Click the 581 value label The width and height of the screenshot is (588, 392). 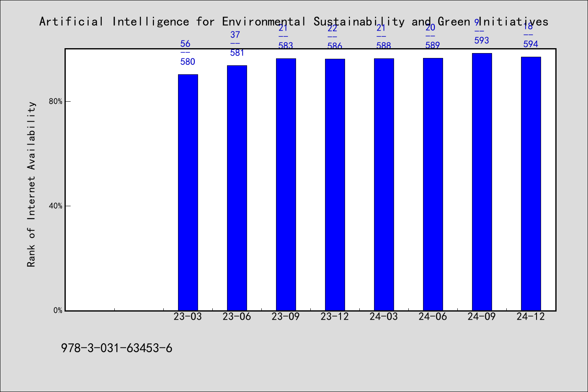coord(237,53)
